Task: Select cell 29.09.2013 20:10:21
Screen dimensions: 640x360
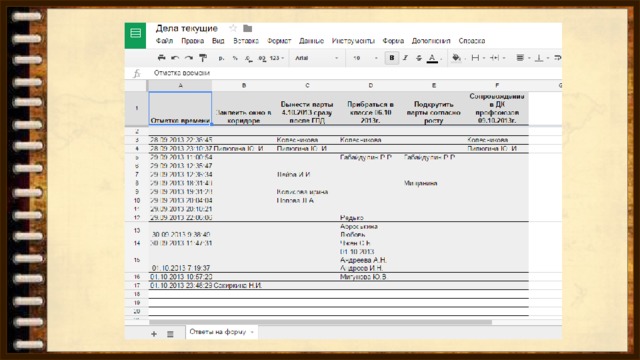Action: point(180,209)
